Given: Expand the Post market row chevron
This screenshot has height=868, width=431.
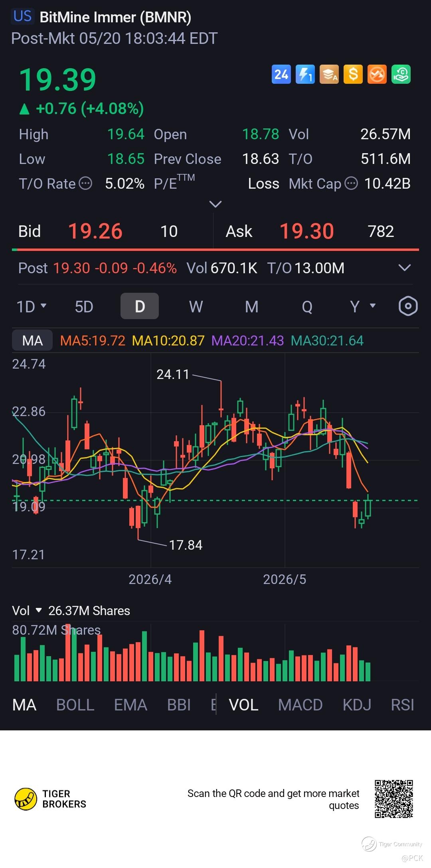Looking at the screenshot, I should (405, 268).
